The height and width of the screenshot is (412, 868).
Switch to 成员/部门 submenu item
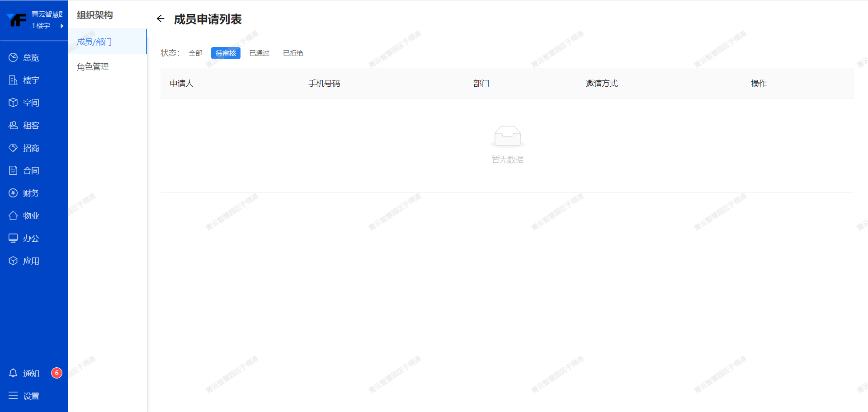pos(94,42)
